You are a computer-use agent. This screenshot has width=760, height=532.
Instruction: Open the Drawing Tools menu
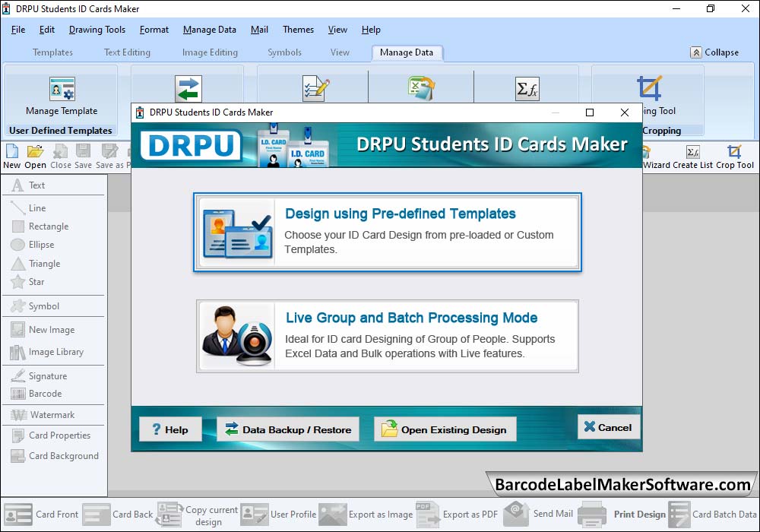(x=97, y=30)
